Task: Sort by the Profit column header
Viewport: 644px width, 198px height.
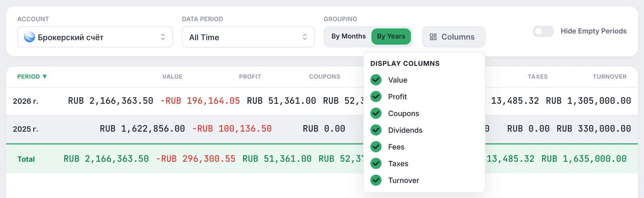Action: pos(250,77)
